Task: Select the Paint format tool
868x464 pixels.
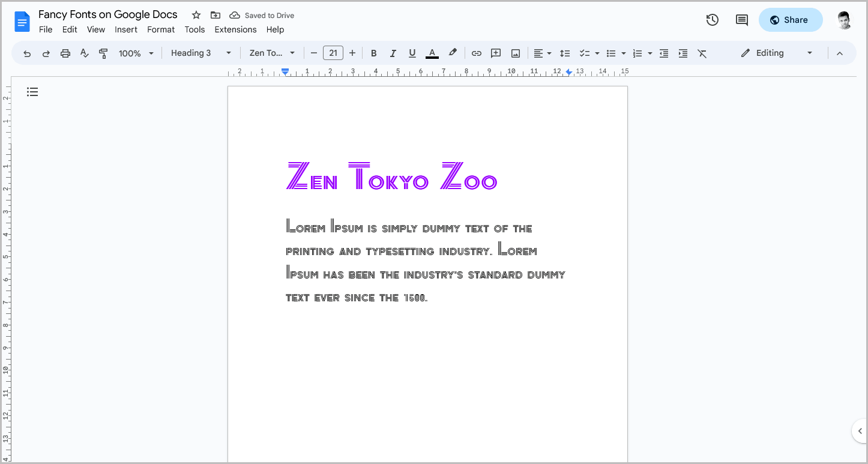Action: [103, 53]
